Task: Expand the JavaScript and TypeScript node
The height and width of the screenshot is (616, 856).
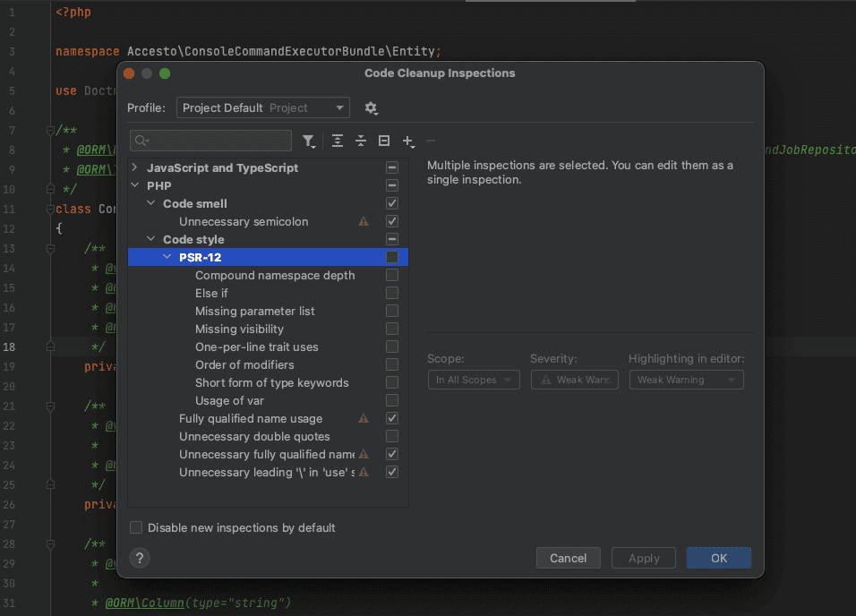Action: click(135, 167)
